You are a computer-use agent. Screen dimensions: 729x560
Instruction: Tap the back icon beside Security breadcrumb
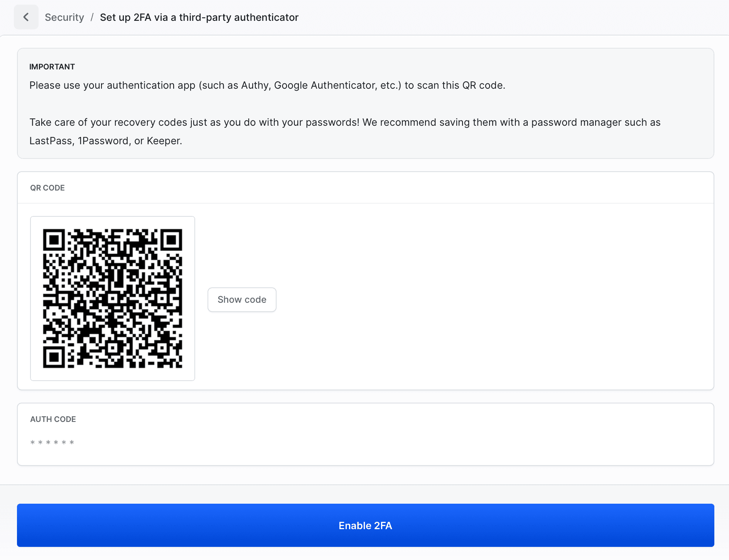pyautogui.click(x=26, y=17)
